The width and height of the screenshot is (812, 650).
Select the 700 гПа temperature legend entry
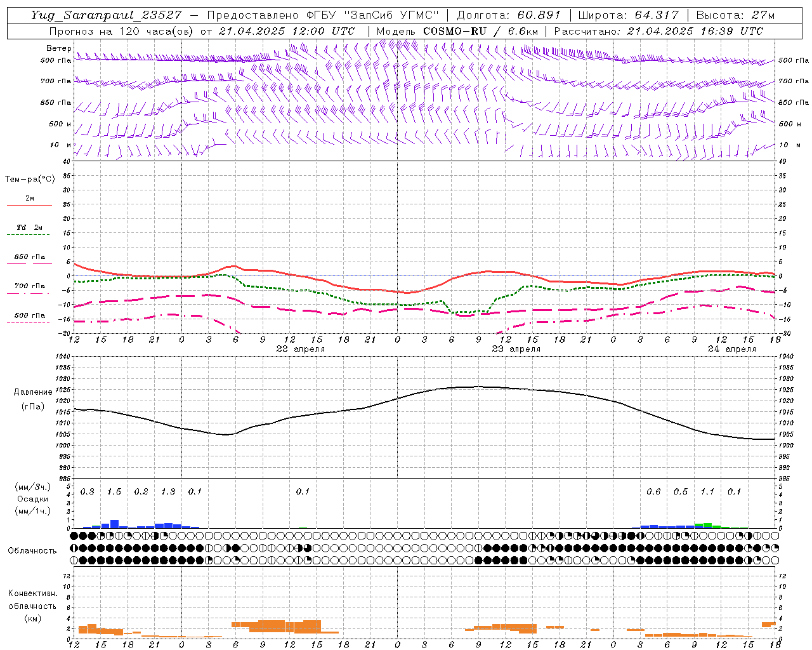pos(30,286)
